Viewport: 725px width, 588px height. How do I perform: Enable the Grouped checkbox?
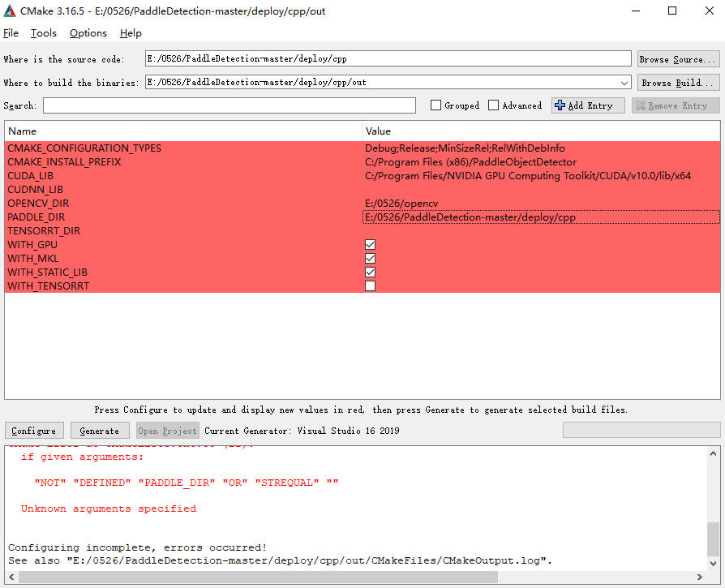click(x=435, y=105)
